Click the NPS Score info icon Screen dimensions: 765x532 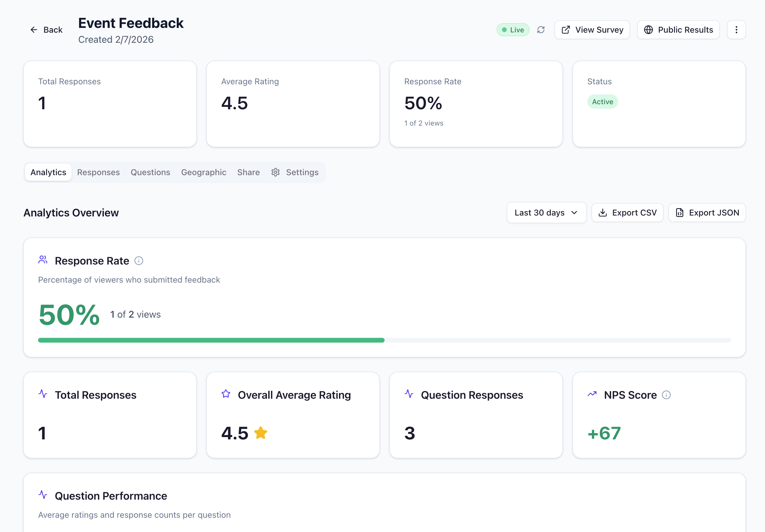pos(665,395)
